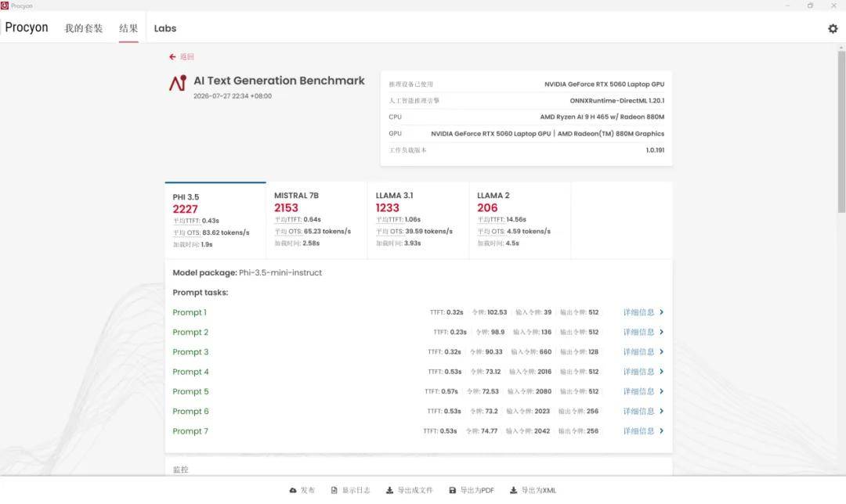Expand Prompt 1 details chevron
The height and width of the screenshot is (504, 846).
661,312
